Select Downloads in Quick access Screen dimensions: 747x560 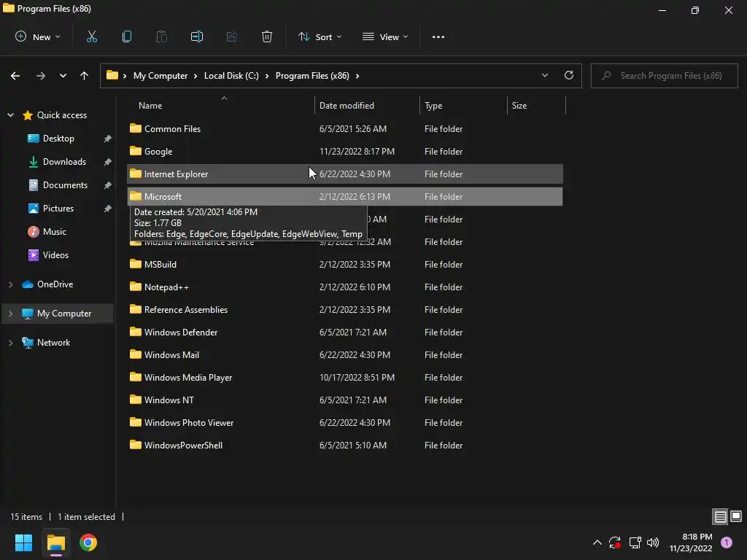pos(64,161)
